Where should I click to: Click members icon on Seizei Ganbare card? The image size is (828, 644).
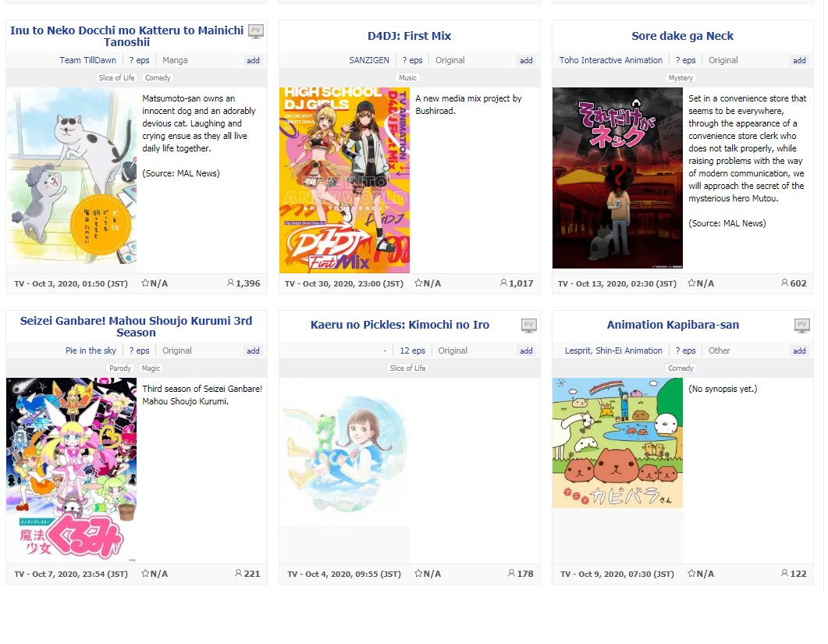(238, 573)
